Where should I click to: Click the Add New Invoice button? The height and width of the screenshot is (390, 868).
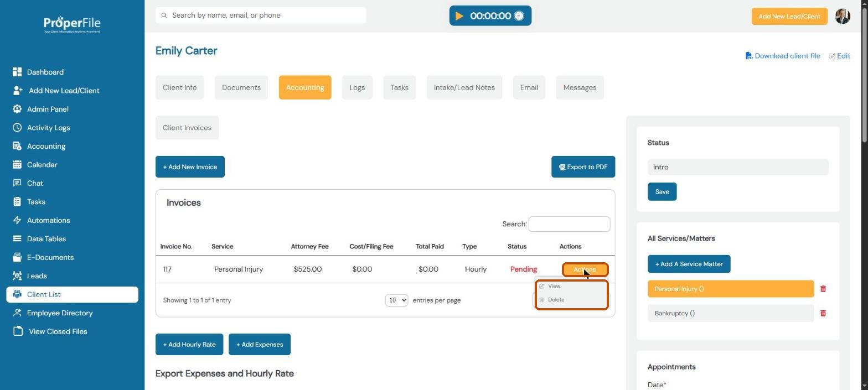click(190, 167)
